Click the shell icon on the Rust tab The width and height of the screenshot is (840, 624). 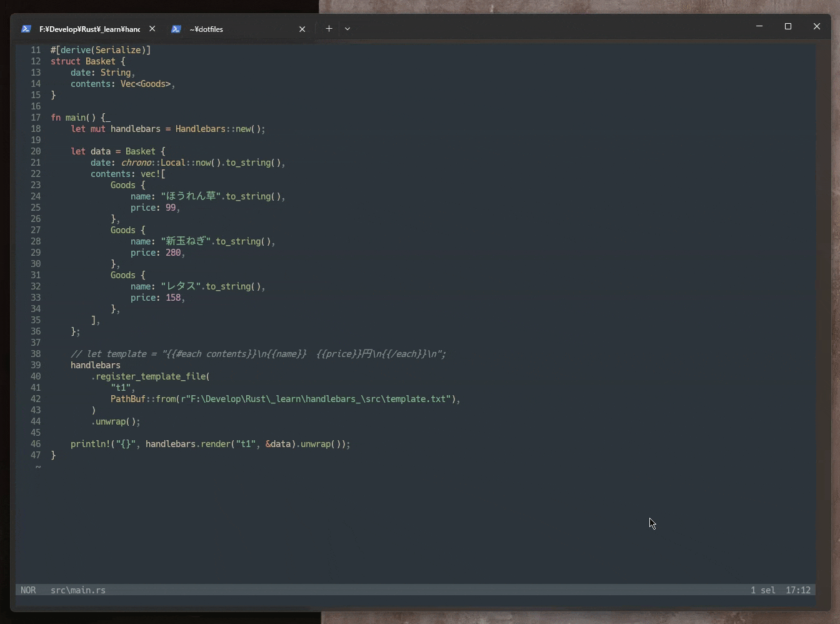(x=26, y=28)
